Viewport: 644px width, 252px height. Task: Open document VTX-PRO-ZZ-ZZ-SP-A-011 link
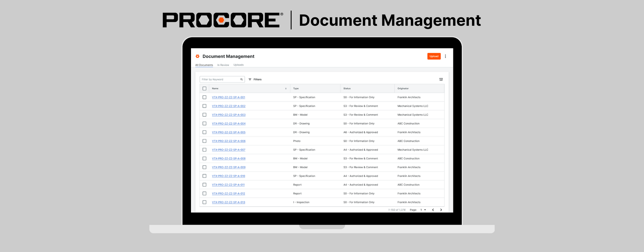pos(228,185)
